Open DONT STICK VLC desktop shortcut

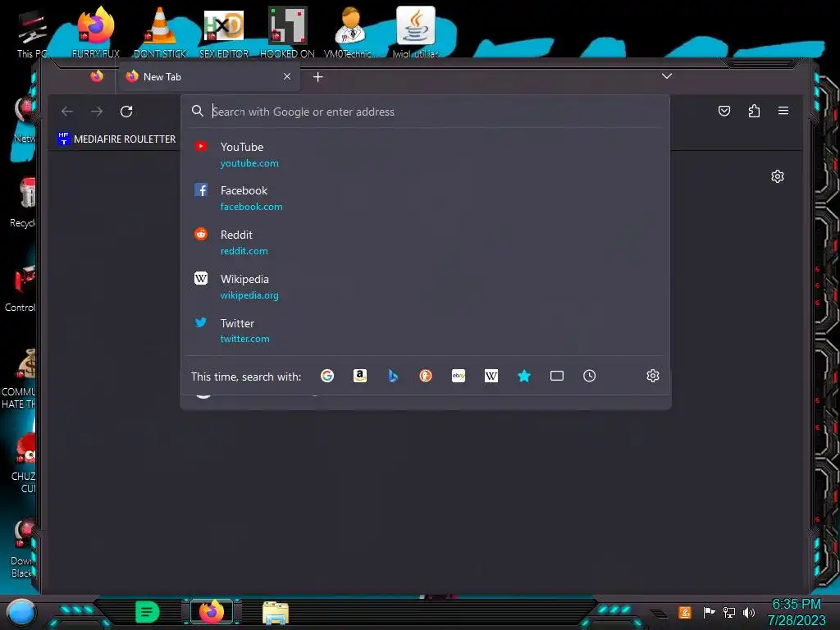(x=160, y=32)
